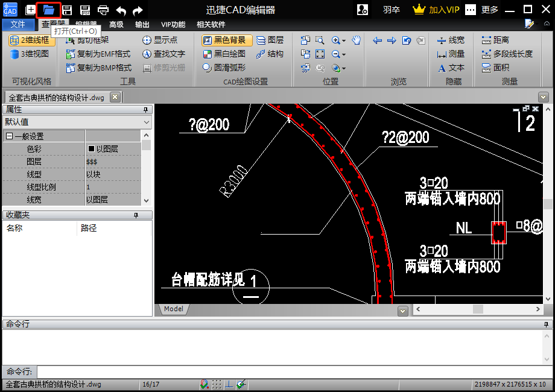
Task: Collapse the 一般设置 section
Action: (10, 136)
